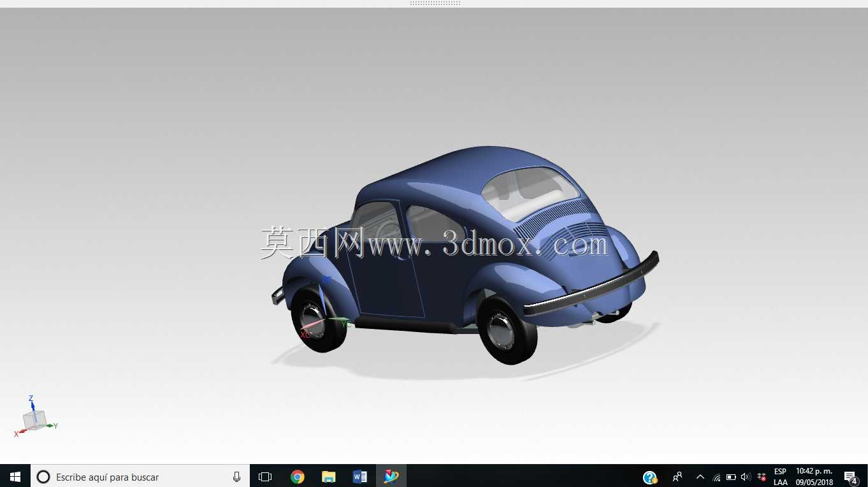
Task: Click the microphone icon in search box
Action: [236, 477]
